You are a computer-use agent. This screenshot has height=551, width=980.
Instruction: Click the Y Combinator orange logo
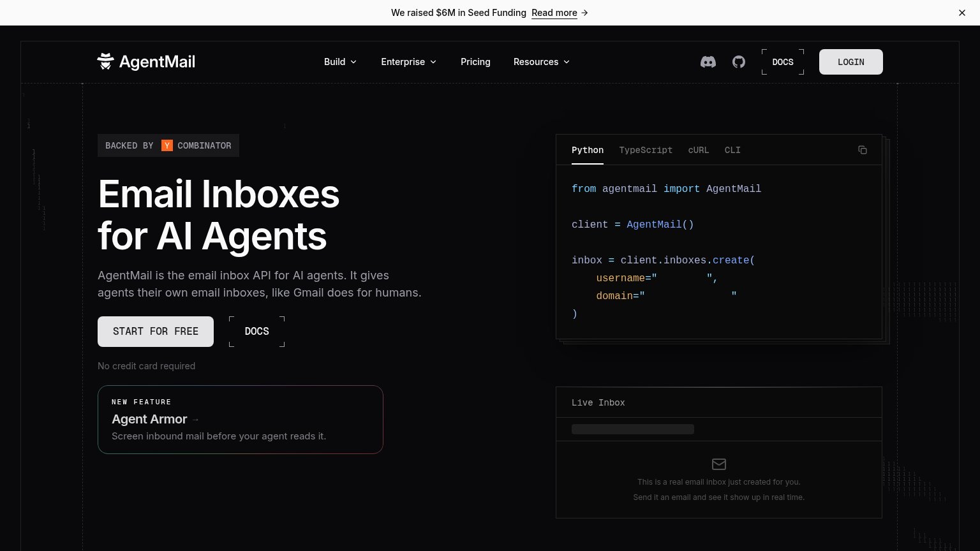[167, 145]
